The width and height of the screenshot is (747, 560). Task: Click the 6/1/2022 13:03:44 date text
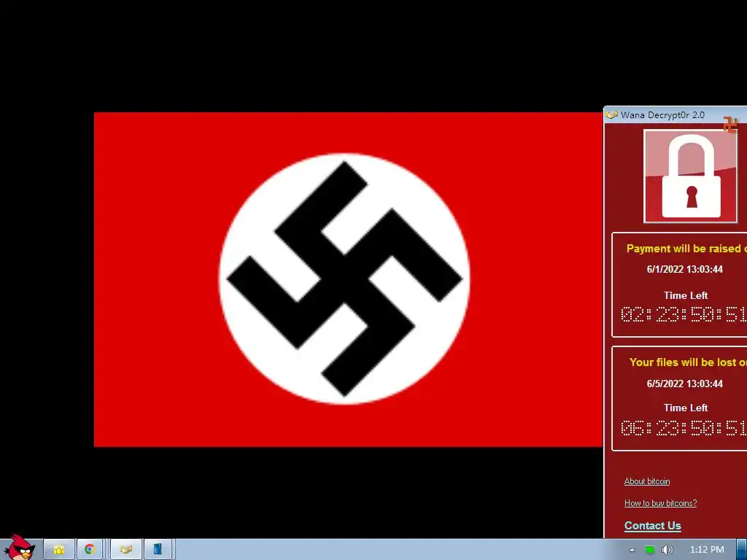(x=684, y=269)
